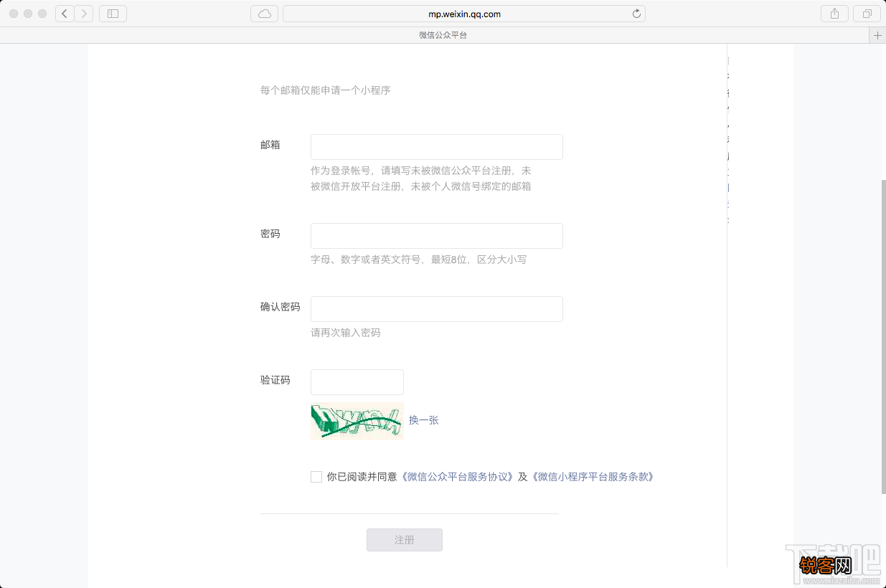Go back with the Safari back arrow

coord(65,14)
